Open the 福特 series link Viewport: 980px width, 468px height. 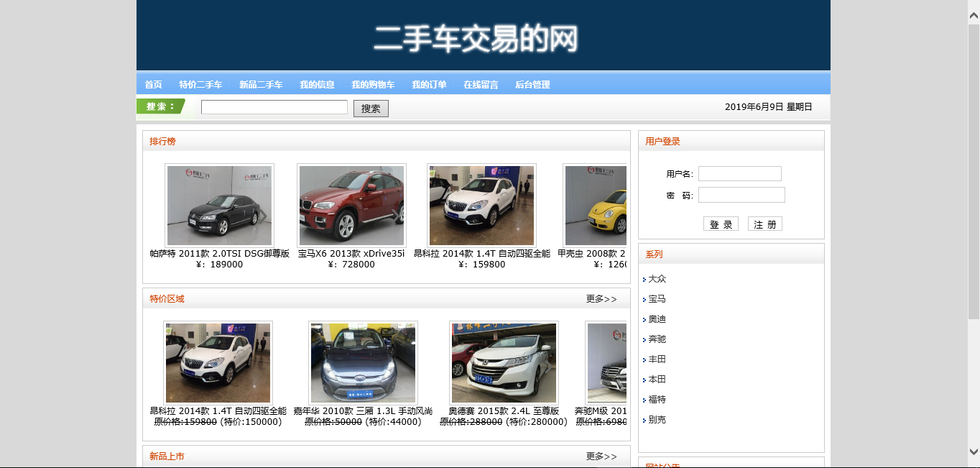click(657, 400)
